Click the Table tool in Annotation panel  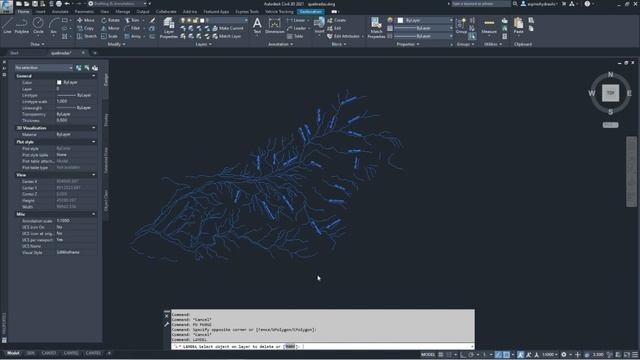(295, 36)
